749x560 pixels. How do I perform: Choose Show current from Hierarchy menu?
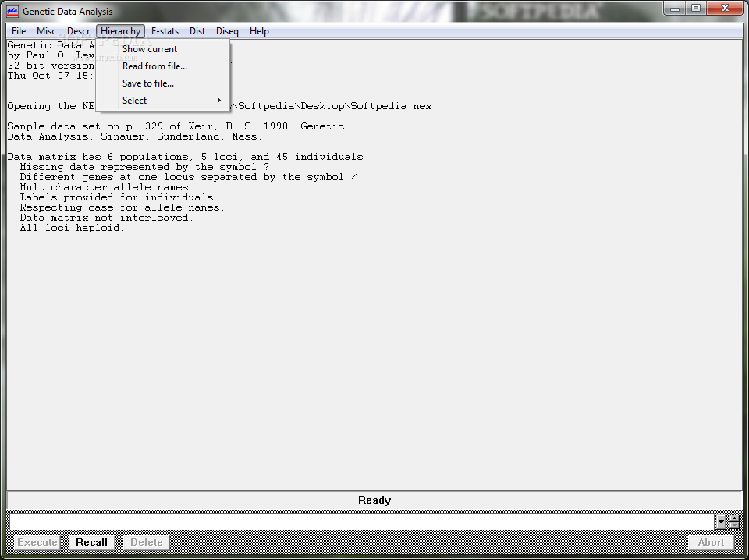pos(163,49)
